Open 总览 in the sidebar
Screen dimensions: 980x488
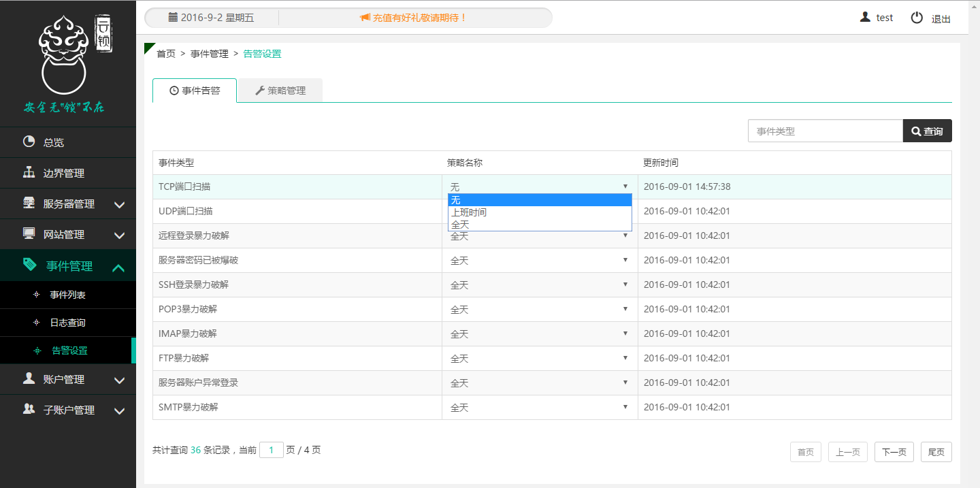pos(68,142)
